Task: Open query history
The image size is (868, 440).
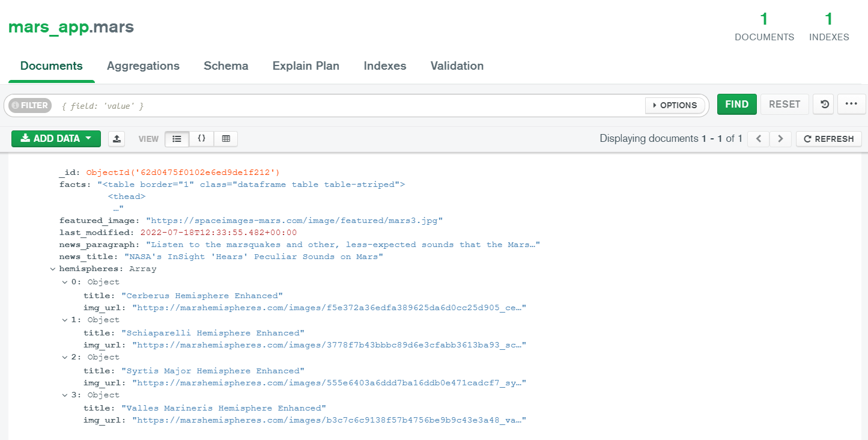Action: [x=824, y=104]
